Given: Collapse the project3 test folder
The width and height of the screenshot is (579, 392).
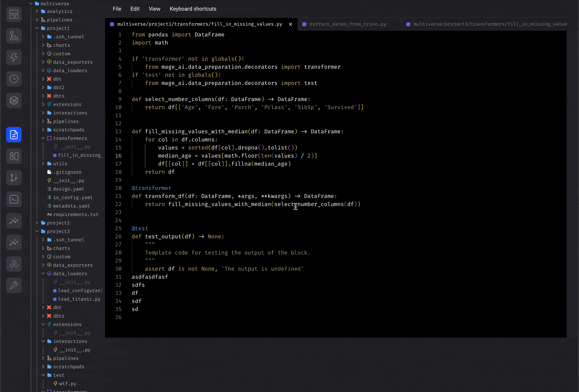Looking at the screenshot, I should tap(43, 375).
